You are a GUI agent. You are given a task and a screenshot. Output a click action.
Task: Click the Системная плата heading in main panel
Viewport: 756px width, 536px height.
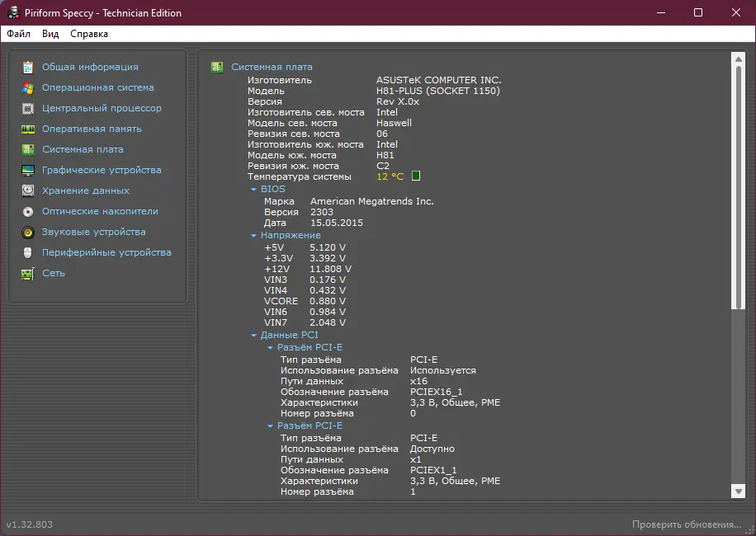point(272,67)
